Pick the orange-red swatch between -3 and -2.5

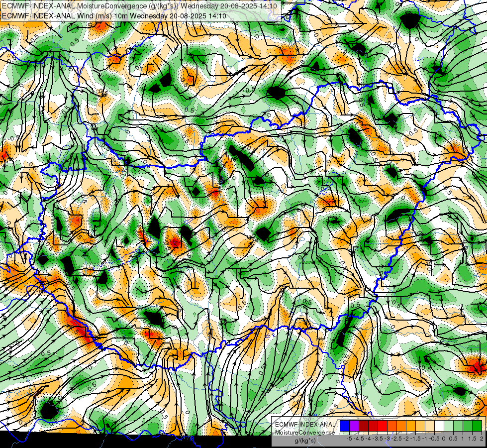[x=392, y=426]
